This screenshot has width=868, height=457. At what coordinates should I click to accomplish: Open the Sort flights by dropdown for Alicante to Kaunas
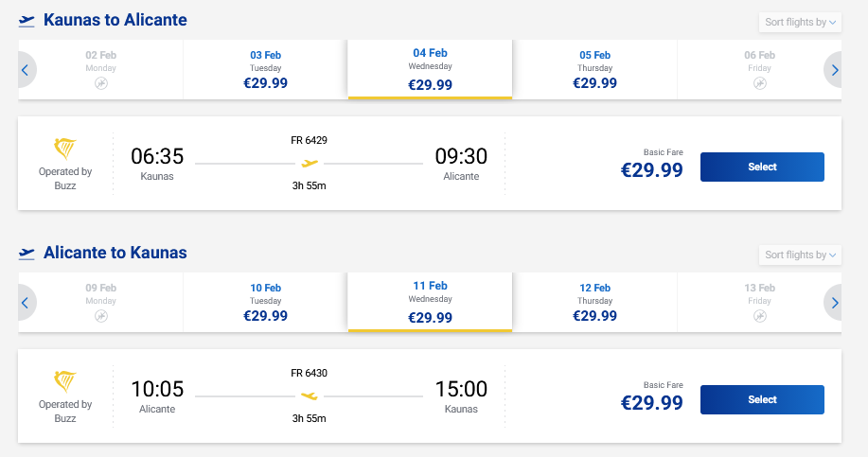pos(800,255)
